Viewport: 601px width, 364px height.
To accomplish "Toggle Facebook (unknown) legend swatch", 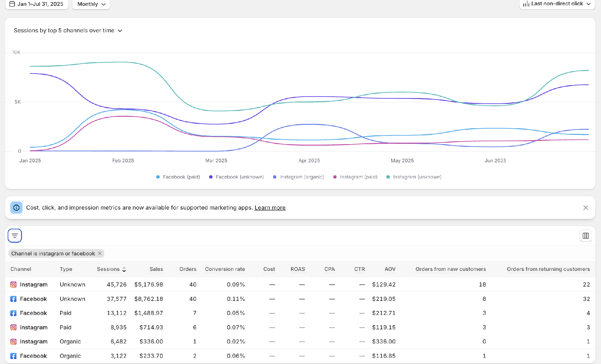I will [x=211, y=177].
